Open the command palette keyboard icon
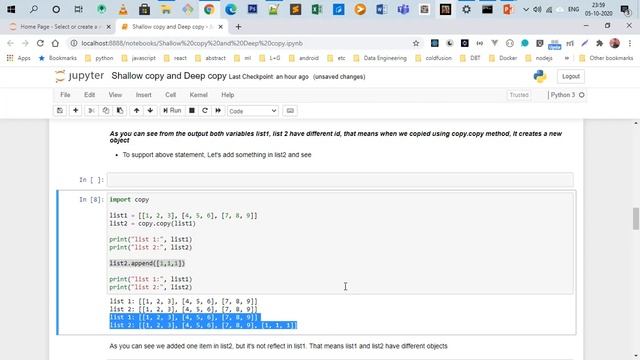This screenshot has height=360, width=640. click(290, 111)
